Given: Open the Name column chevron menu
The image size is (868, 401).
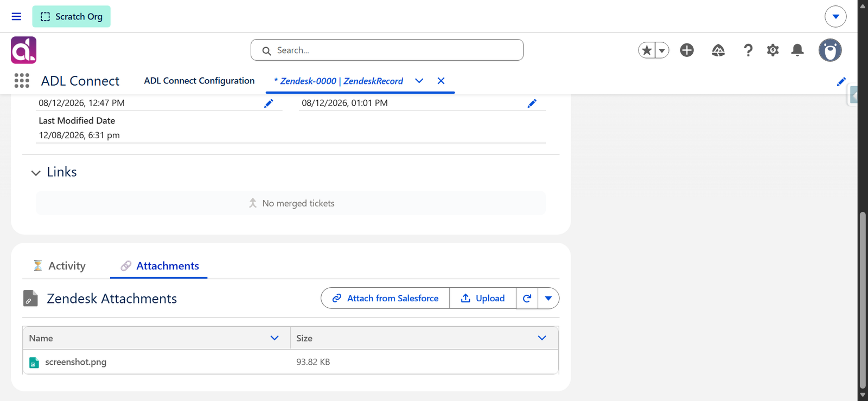Looking at the screenshot, I should pos(275,338).
